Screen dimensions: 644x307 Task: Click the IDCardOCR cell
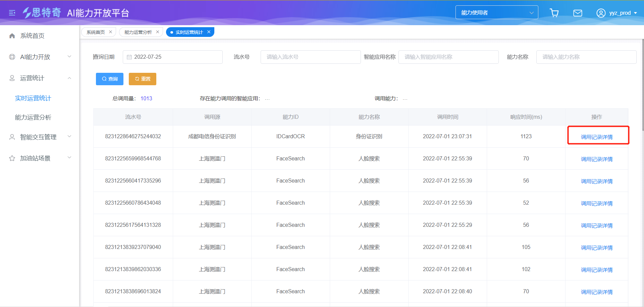point(290,136)
